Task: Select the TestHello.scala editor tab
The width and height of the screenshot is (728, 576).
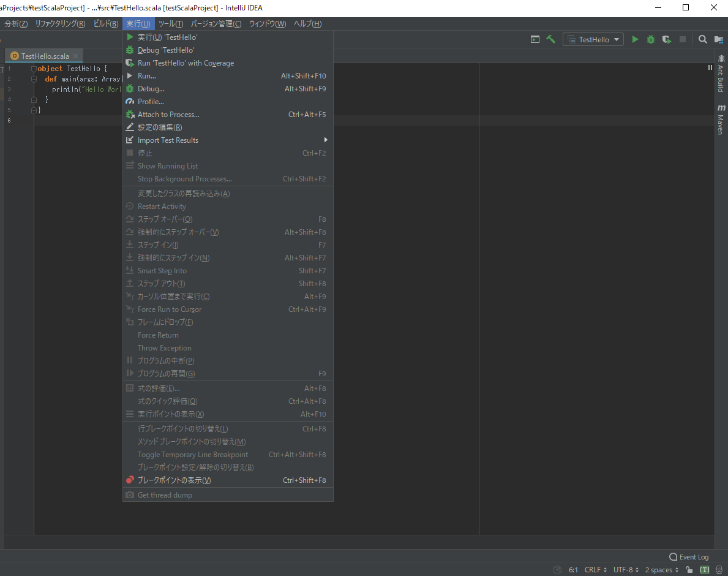Action: (45, 56)
